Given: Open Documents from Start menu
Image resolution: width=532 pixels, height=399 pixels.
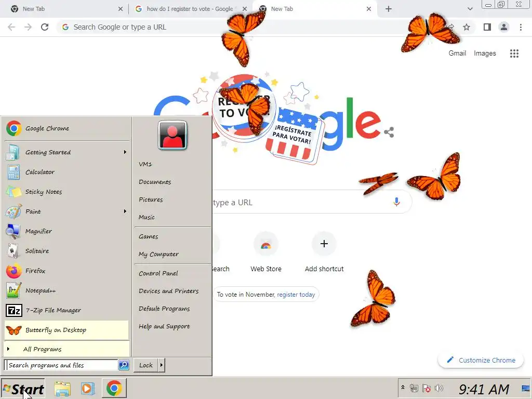Looking at the screenshot, I should coord(155,182).
